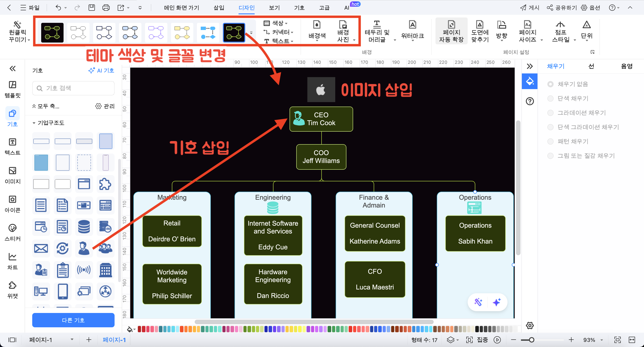644x347 pixels.
Task: Open the 커넥터 connector style dropdown
Action: coord(279,32)
